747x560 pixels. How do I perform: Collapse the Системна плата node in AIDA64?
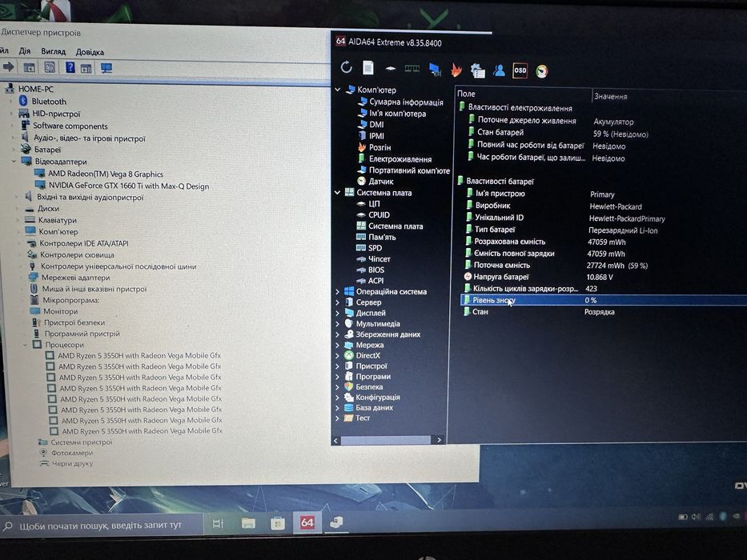(337, 193)
